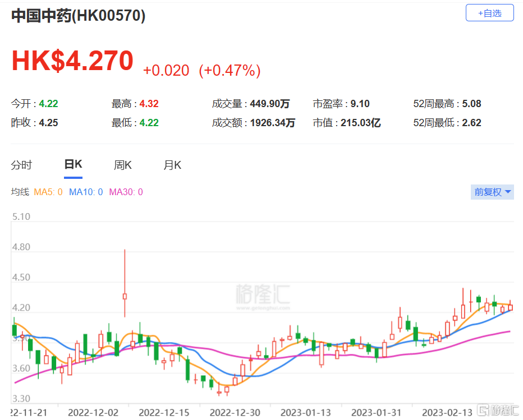
Task: Open the 周K weekly chart tab
Action: [122, 165]
